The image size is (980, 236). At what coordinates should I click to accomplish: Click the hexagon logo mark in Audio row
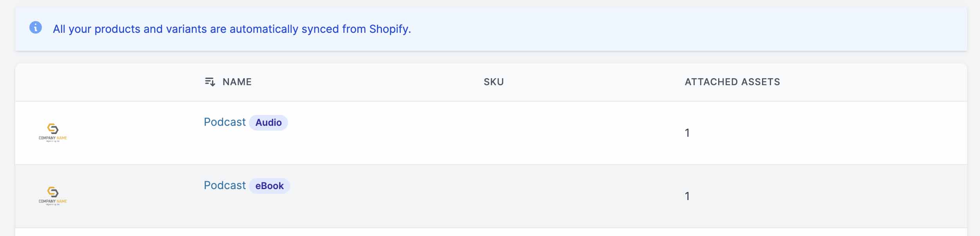click(x=53, y=129)
